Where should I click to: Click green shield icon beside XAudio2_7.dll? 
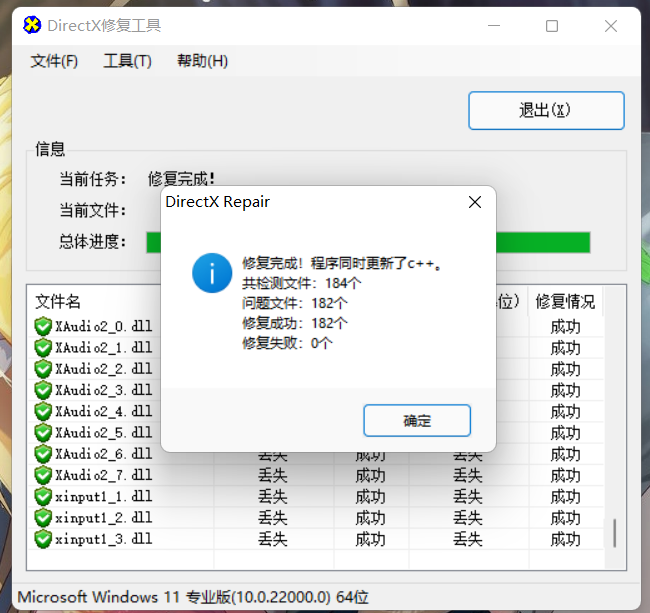tap(43, 475)
